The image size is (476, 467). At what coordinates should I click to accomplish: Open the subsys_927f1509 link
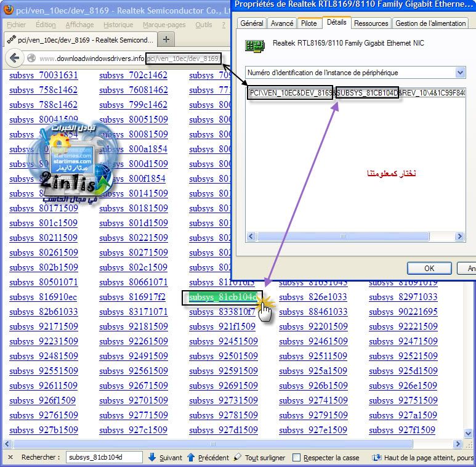402,430
